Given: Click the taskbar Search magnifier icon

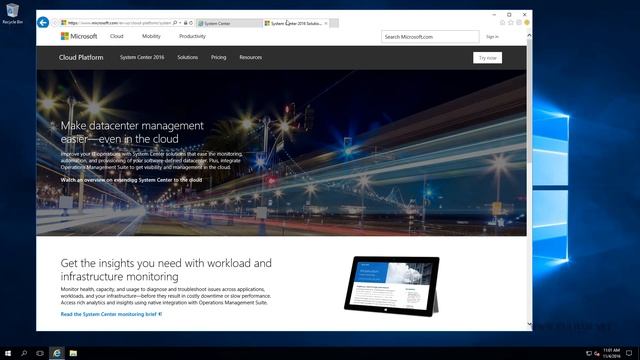Looking at the screenshot, I should [x=24, y=353].
